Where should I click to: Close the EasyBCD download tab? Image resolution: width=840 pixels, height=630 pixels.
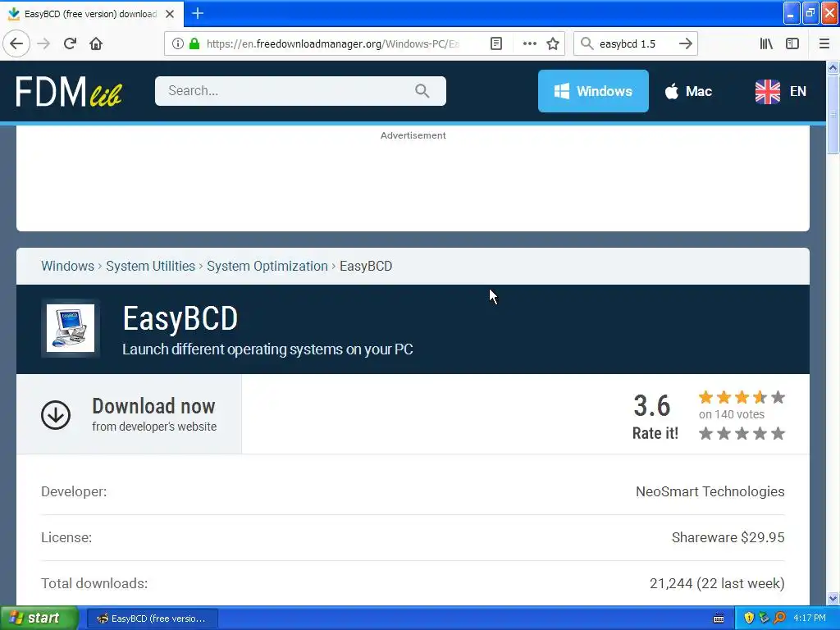pos(170,14)
